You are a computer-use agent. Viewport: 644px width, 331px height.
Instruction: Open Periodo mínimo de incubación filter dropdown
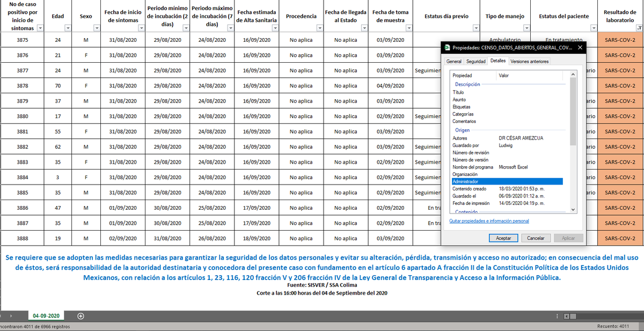186,28
